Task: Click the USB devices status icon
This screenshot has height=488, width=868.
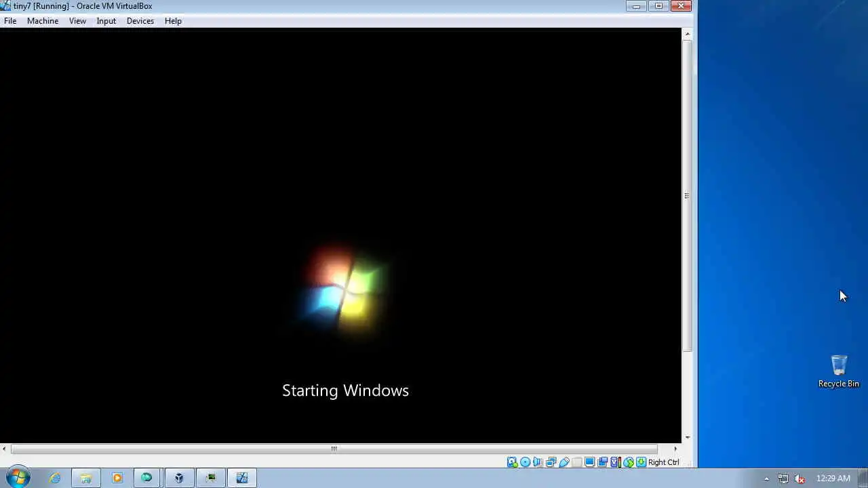Action: pyautogui.click(x=564, y=462)
